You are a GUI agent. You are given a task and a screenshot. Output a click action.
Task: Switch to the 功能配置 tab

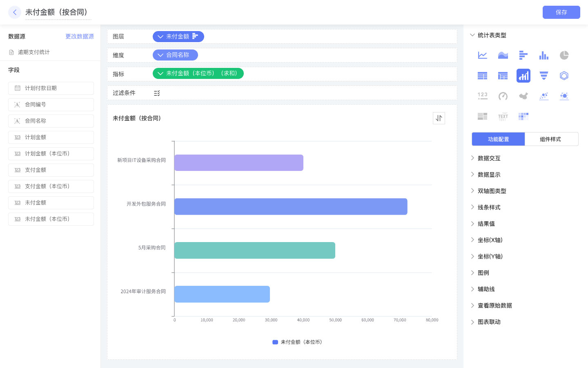498,139
